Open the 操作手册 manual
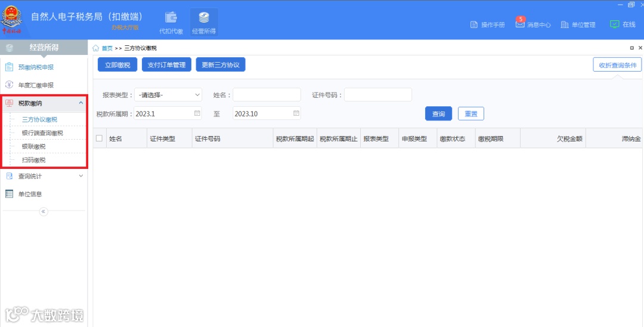 click(x=488, y=24)
